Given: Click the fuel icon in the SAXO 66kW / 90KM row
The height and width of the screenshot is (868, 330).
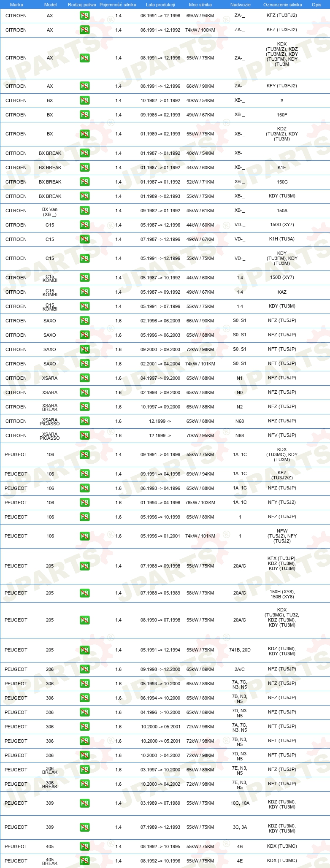Looking at the screenshot, I should tap(84, 321).
